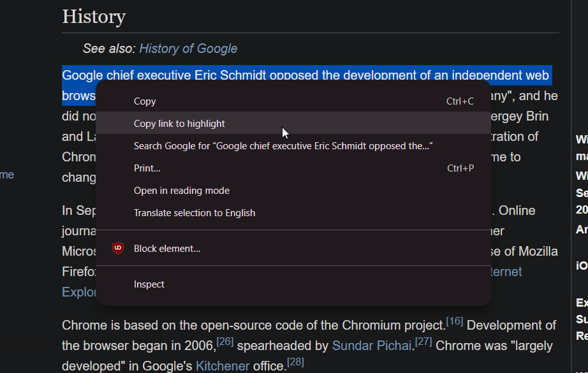
Task: Open footnote [28] after Kitchener office
Action: [x=295, y=362]
